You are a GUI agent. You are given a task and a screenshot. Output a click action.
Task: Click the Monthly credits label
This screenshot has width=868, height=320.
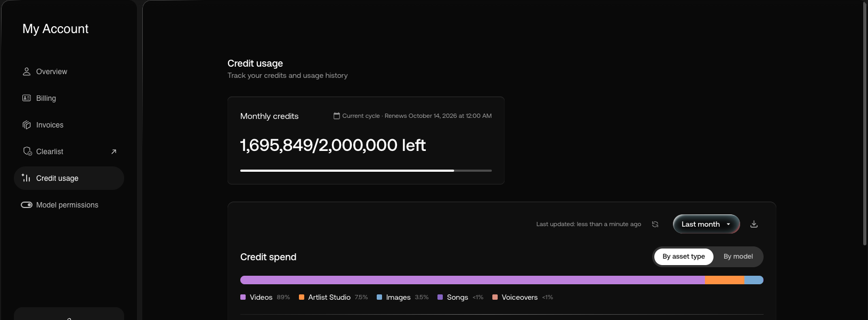pyautogui.click(x=269, y=116)
